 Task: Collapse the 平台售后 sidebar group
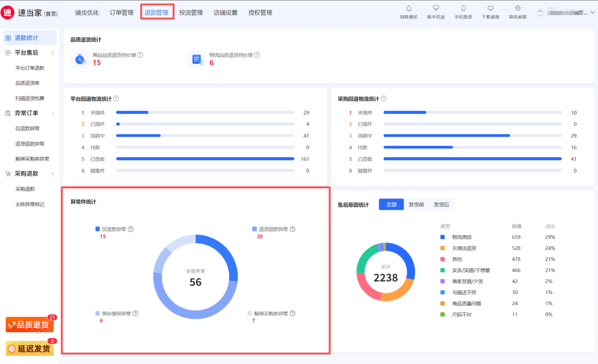pyautogui.click(x=53, y=53)
